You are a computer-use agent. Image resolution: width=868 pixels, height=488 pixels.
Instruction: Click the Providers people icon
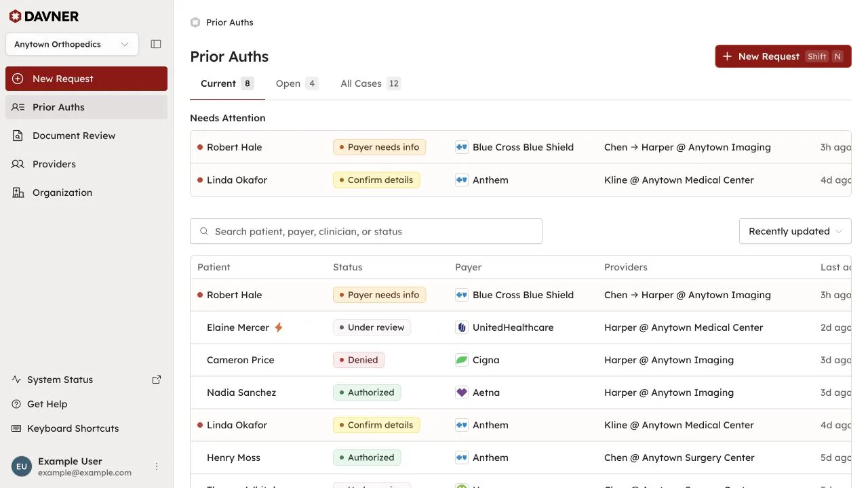(18, 164)
